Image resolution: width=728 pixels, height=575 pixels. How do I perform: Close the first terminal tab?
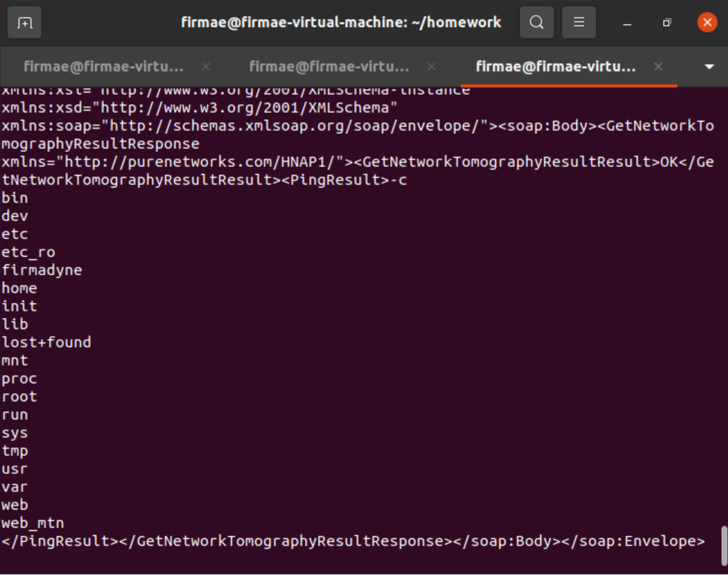click(206, 67)
